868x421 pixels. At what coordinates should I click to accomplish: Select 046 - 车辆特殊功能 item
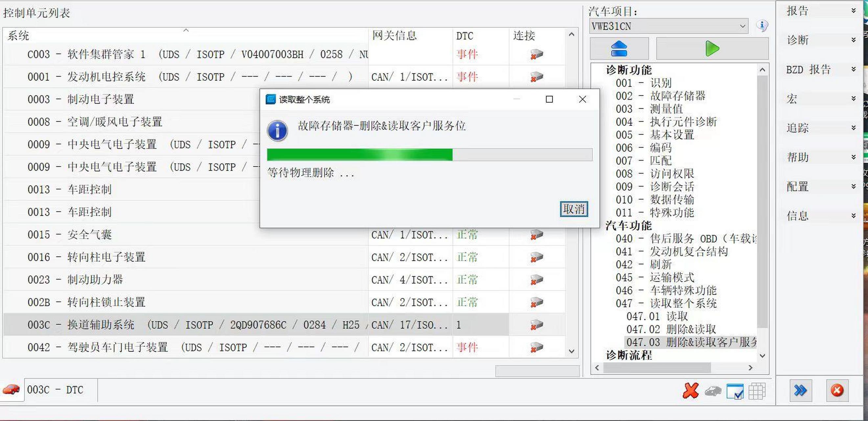point(666,290)
